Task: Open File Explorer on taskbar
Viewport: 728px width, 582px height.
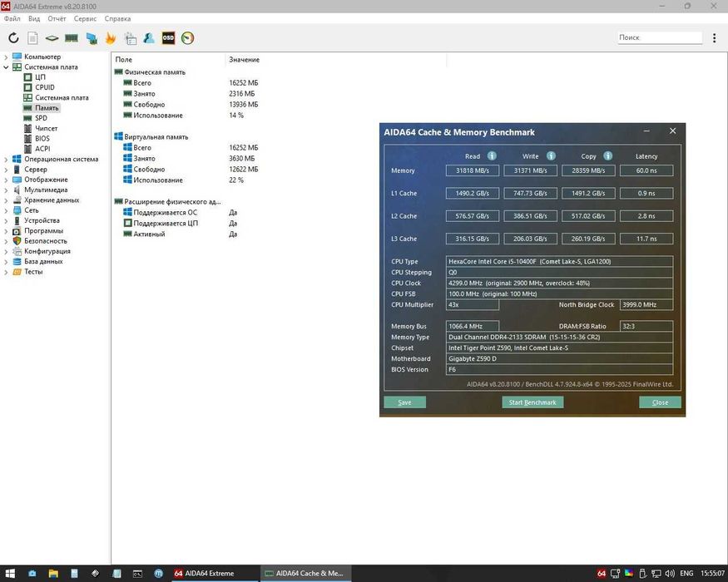Action: pos(53,573)
